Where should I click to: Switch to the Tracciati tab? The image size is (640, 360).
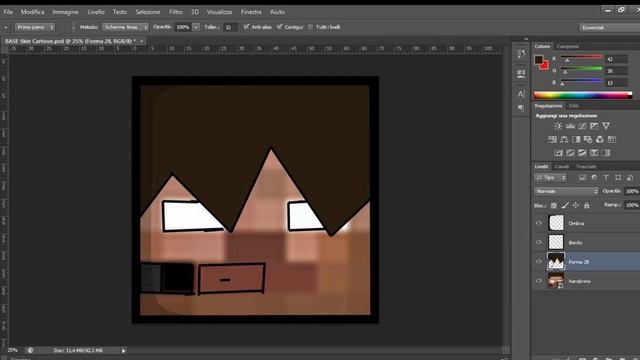click(x=586, y=167)
